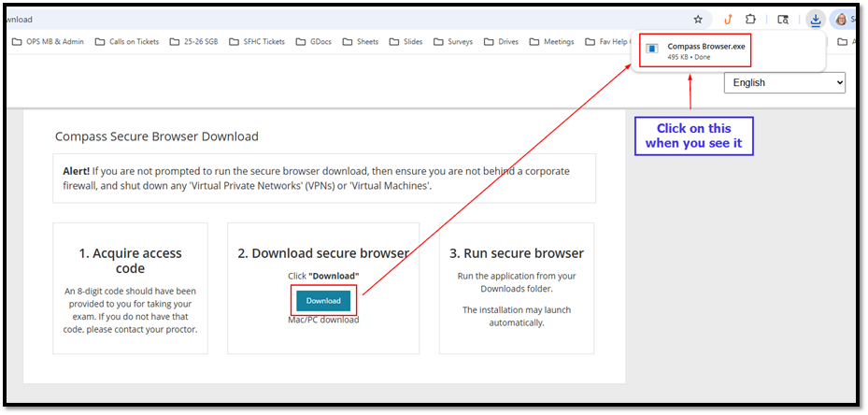868x415 pixels.
Task: Open the Sheets bookmark folder
Action: pos(361,41)
